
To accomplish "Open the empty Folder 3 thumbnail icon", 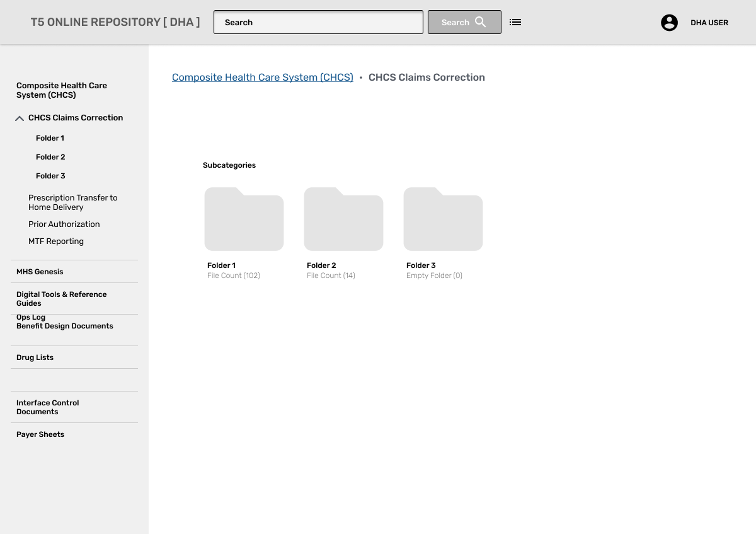I will [443, 219].
